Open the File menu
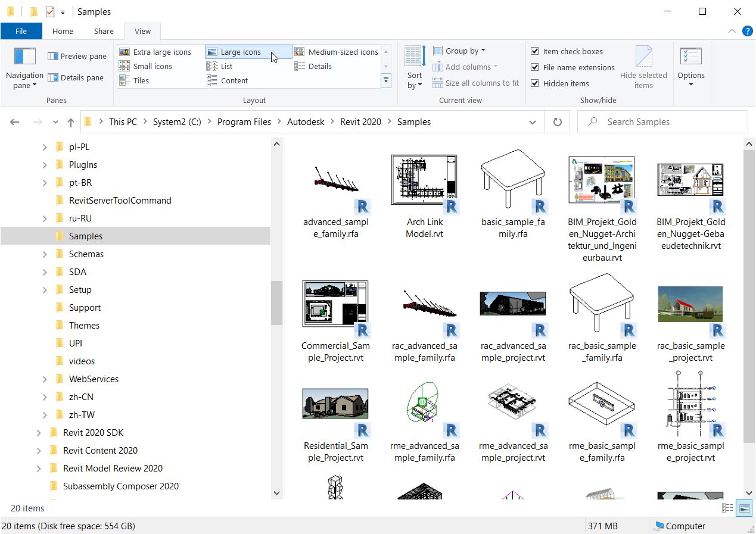This screenshot has width=756, height=534. point(21,31)
